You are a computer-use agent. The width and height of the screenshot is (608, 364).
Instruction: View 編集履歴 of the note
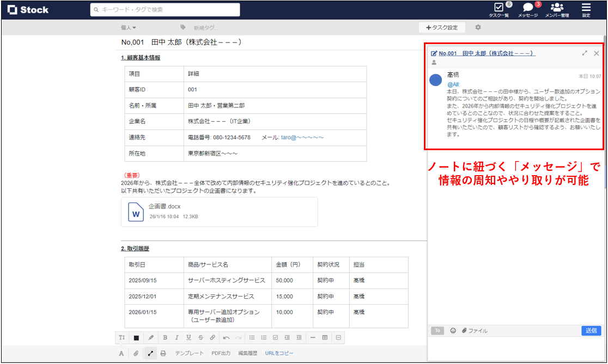point(247,353)
